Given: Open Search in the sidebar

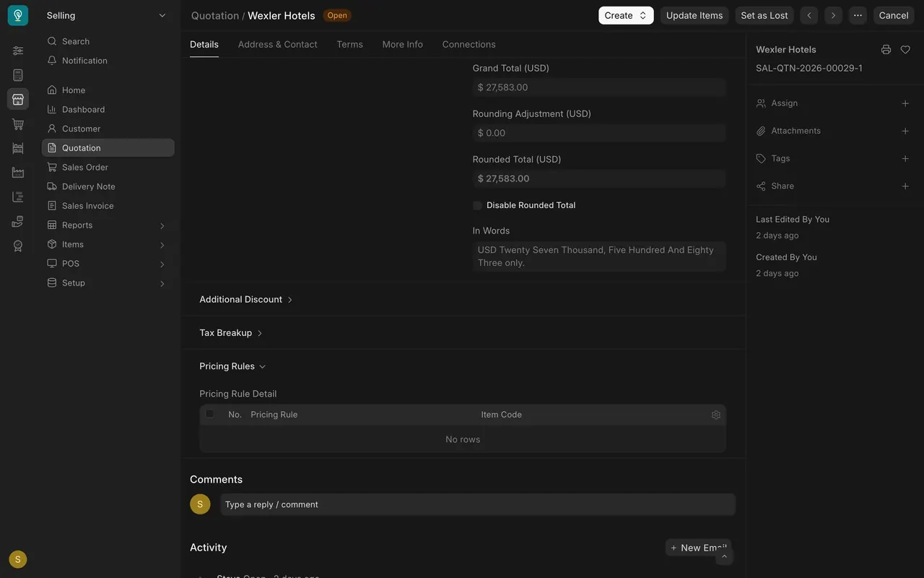Looking at the screenshot, I should point(108,41).
